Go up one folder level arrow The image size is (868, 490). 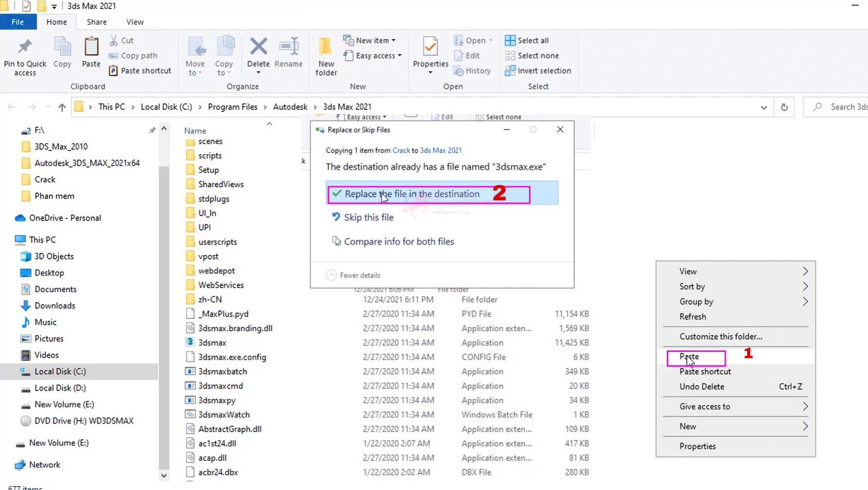62,107
